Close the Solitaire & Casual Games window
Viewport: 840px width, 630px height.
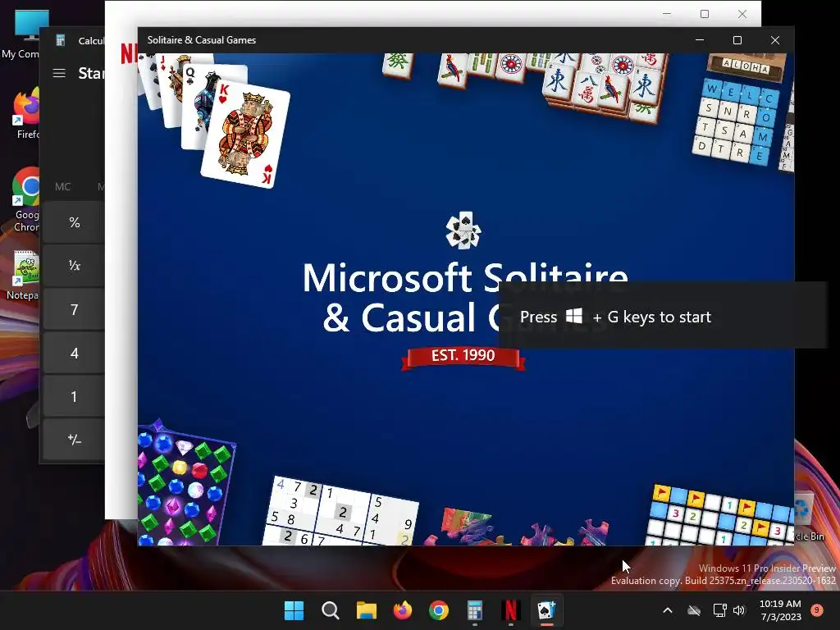pos(774,40)
